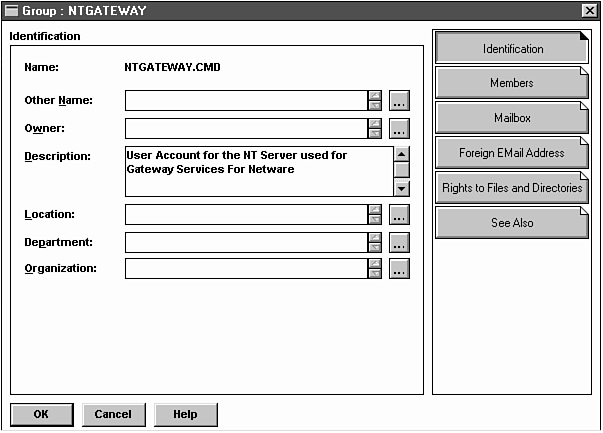Click the Cancel button
This screenshot has width=603, height=433.
click(x=113, y=414)
